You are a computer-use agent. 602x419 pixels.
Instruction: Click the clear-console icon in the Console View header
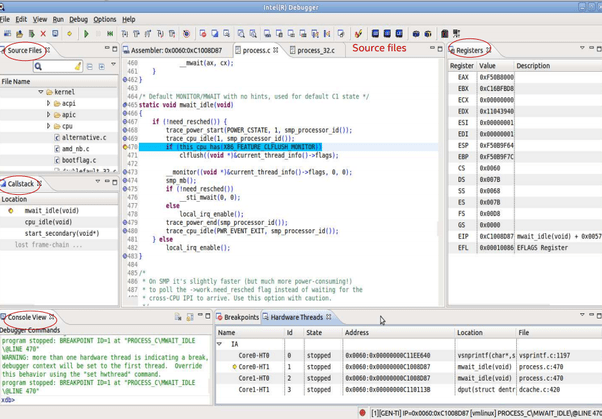point(178,317)
